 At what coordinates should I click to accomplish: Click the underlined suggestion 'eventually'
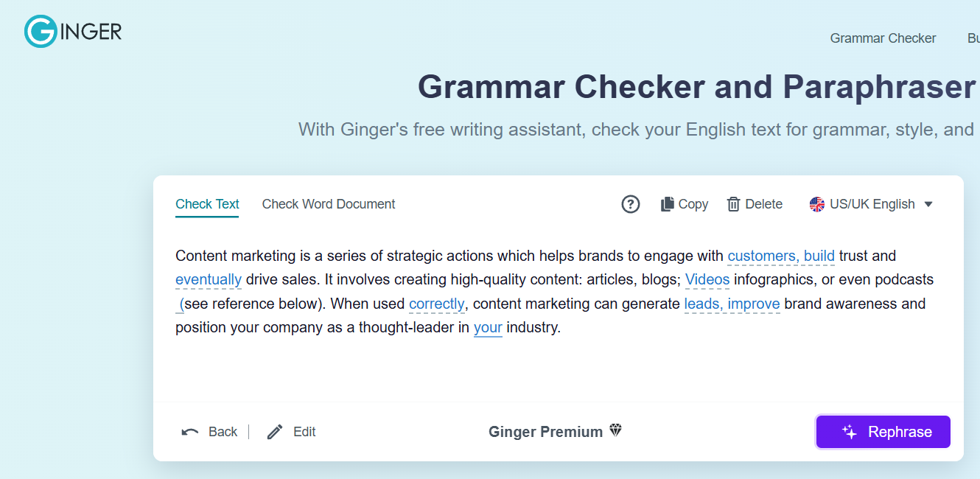(x=208, y=279)
